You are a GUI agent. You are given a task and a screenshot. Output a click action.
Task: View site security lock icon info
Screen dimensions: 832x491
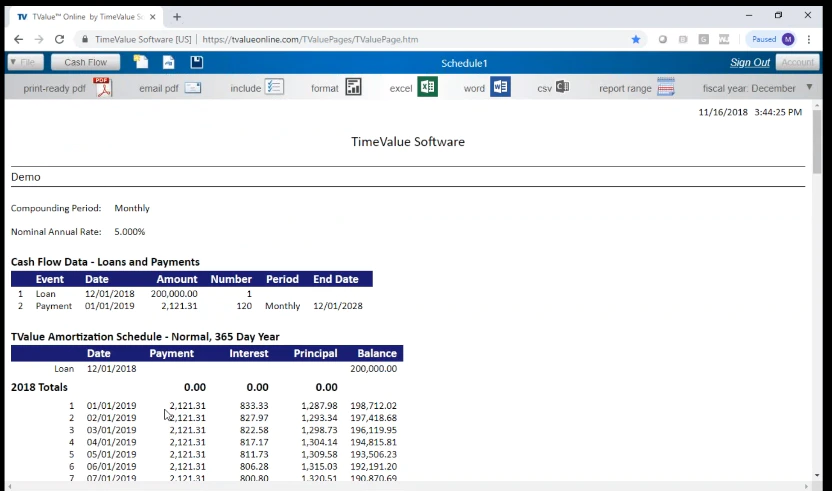(85, 39)
